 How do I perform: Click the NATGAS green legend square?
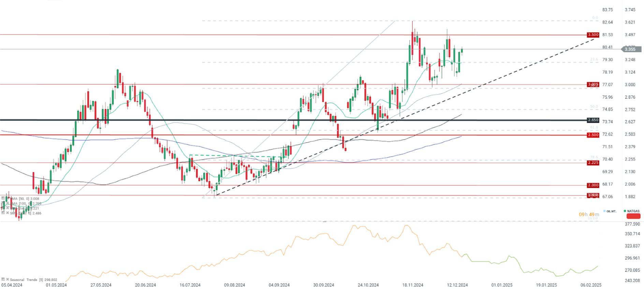625,211
